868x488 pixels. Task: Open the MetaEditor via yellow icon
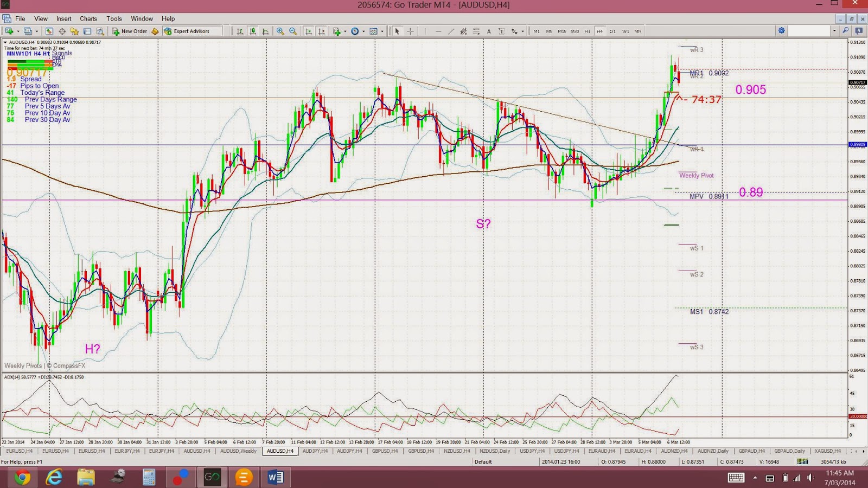coord(156,31)
